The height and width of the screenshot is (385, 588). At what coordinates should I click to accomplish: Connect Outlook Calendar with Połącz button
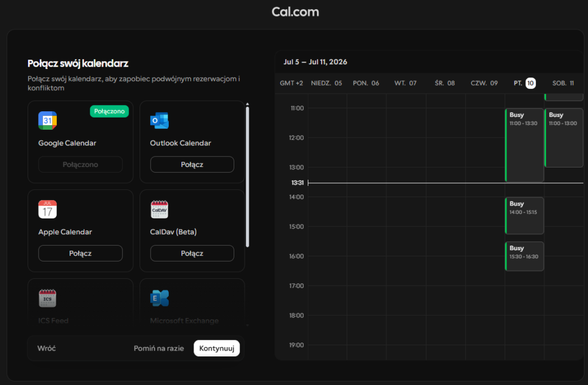192,165
